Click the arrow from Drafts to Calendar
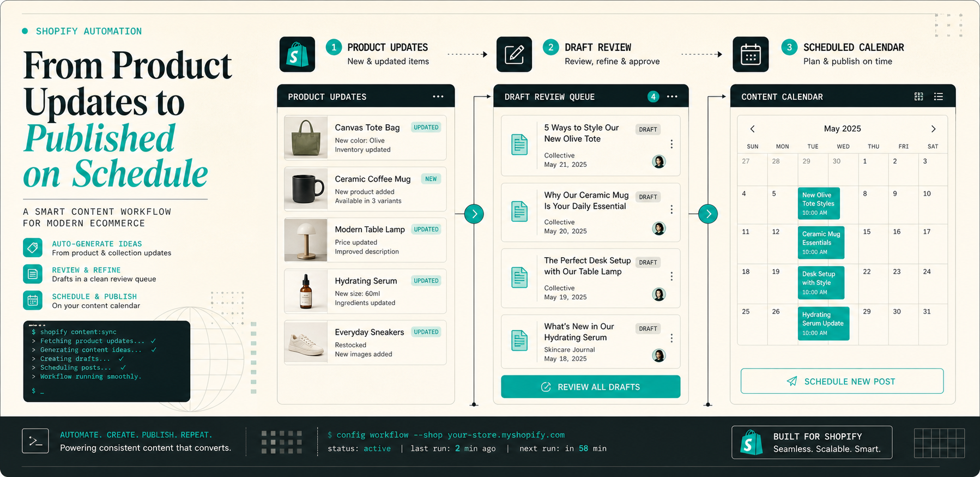980x477 pixels. pyautogui.click(x=708, y=214)
